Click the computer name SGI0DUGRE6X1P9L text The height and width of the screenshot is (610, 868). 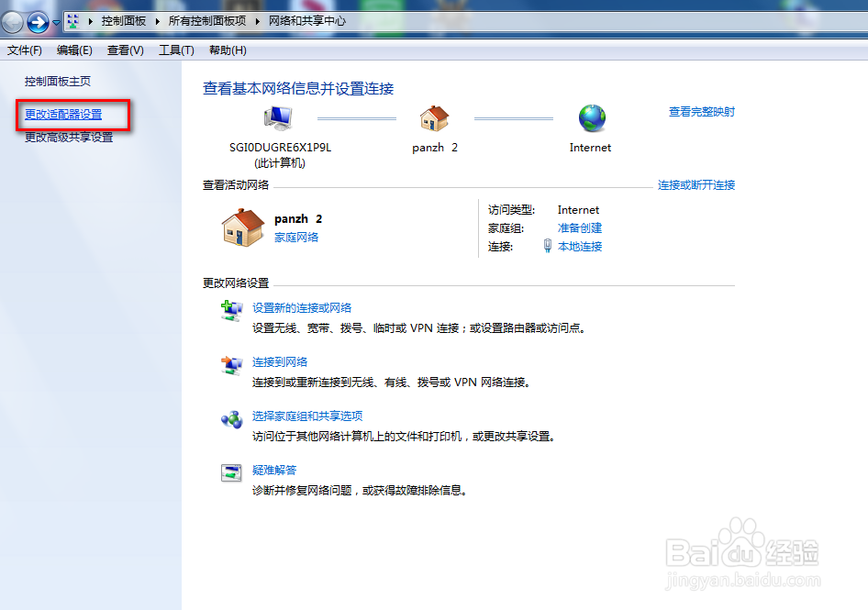click(x=280, y=148)
